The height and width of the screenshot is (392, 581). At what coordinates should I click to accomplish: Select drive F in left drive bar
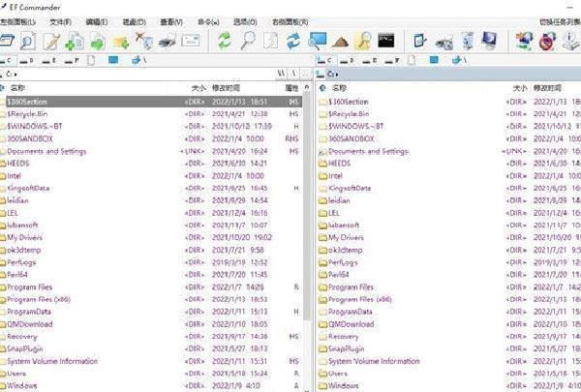[x=72, y=60]
